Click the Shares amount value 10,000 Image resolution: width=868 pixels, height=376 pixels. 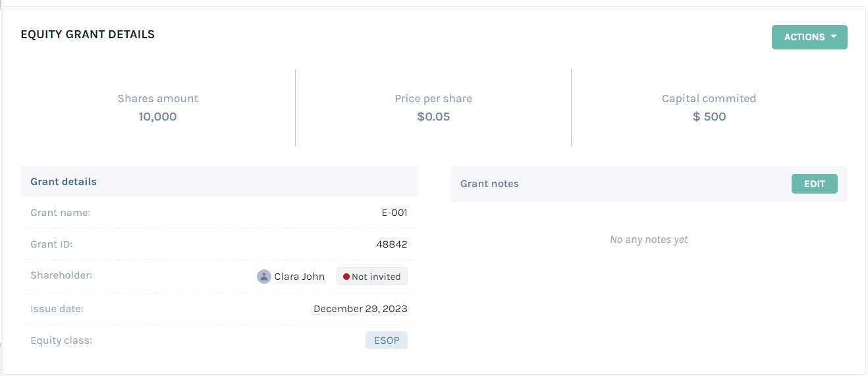point(158,117)
